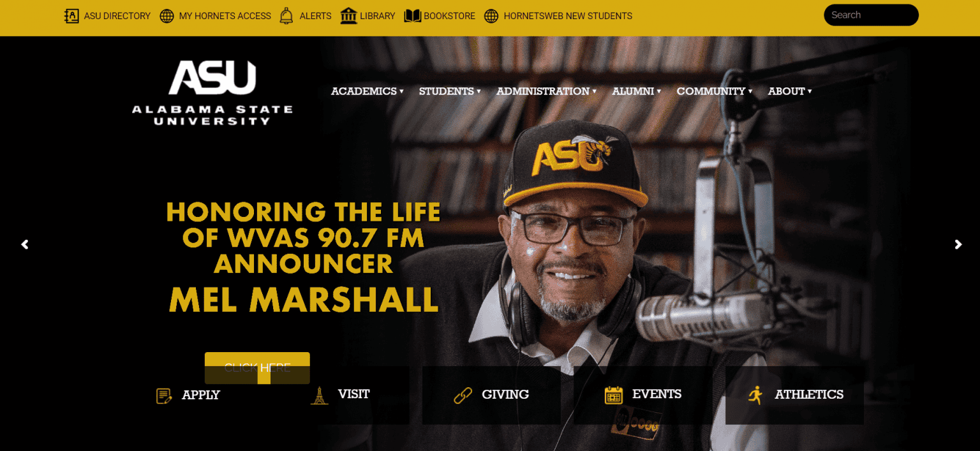Expand the Academics dropdown menu
The image size is (980, 451).
[367, 91]
